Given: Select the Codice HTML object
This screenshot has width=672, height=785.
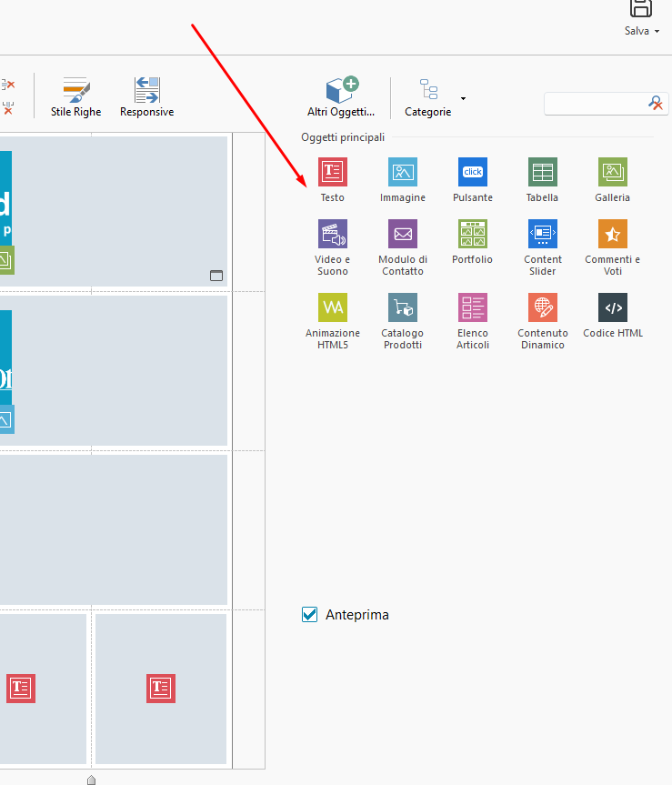Looking at the screenshot, I should point(612,307).
